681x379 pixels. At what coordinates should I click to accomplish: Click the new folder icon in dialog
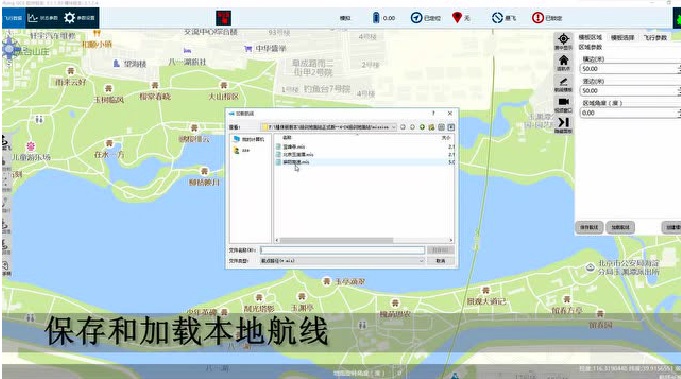[x=431, y=127]
